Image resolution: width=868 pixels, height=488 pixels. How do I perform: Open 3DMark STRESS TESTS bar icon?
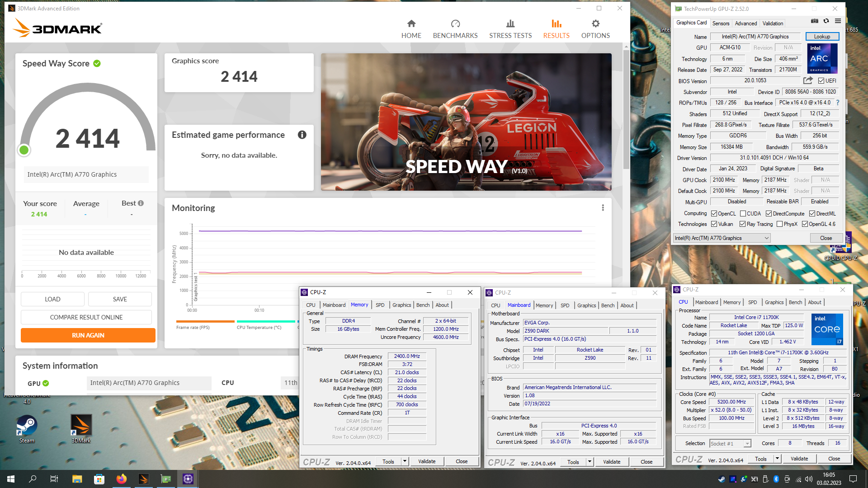tap(510, 23)
